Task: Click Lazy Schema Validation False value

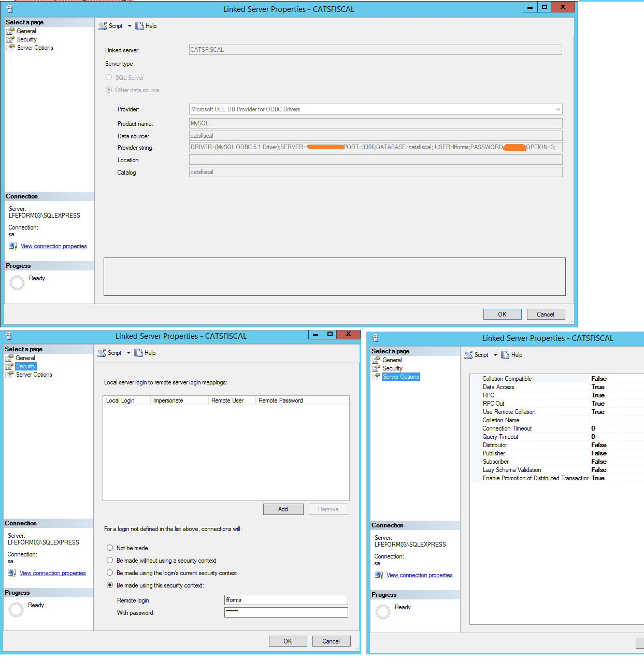Action: click(599, 470)
